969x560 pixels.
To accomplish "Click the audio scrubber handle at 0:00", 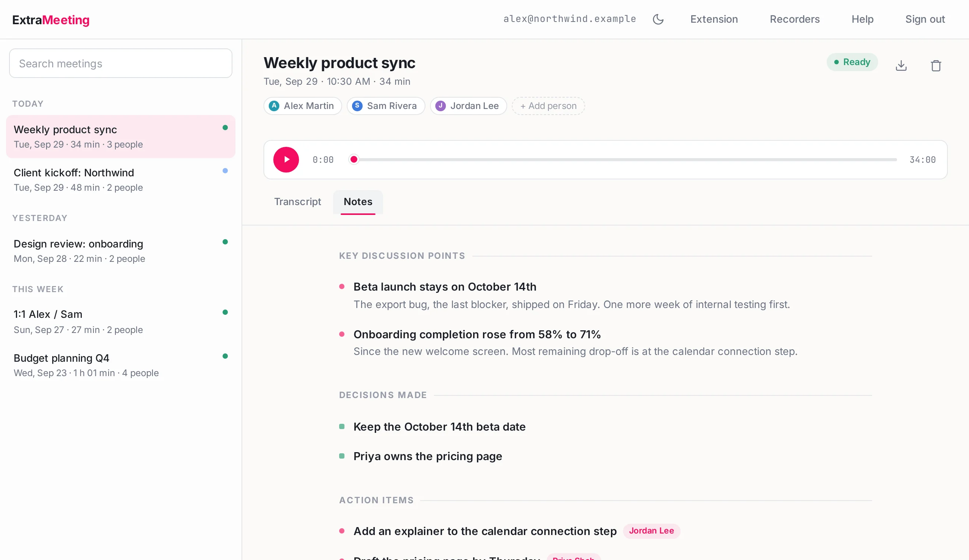I will pyautogui.click(x=354, y=160).
